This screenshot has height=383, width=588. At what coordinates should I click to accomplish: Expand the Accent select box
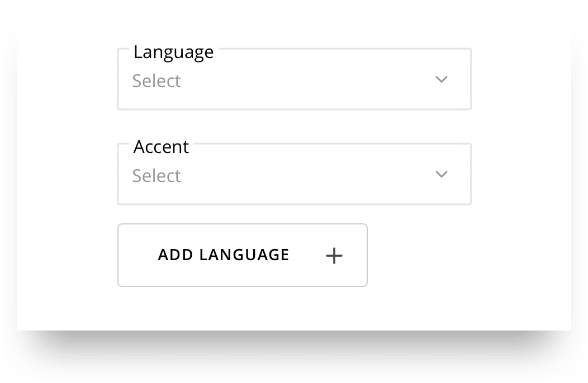point(294,175)
